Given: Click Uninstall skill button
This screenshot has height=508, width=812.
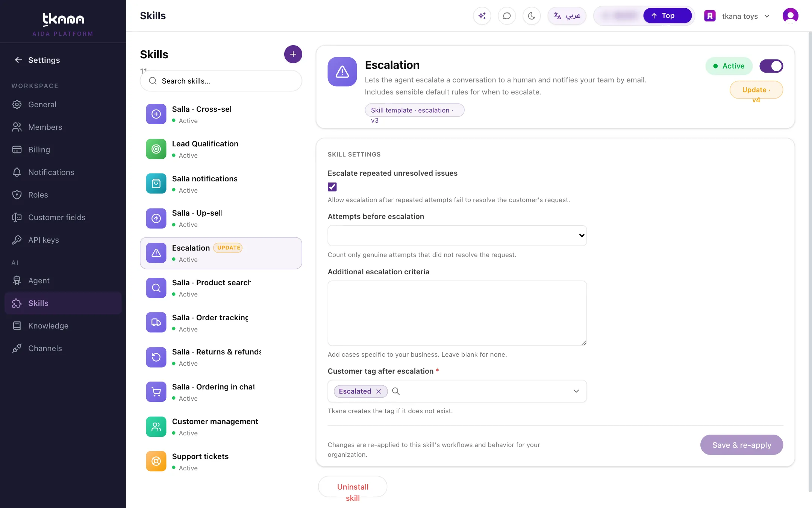Looking at the screenshot, I should click(x=353, y=487).
